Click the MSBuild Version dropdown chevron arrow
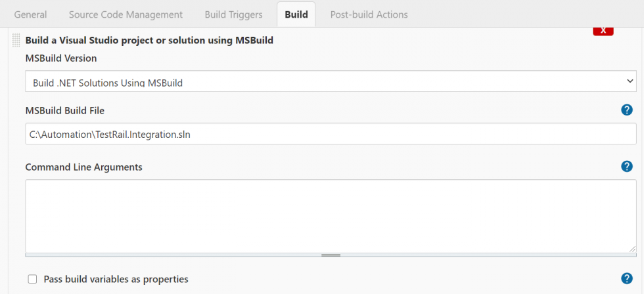Screen dimensions: 644x294 coord(630,81)
